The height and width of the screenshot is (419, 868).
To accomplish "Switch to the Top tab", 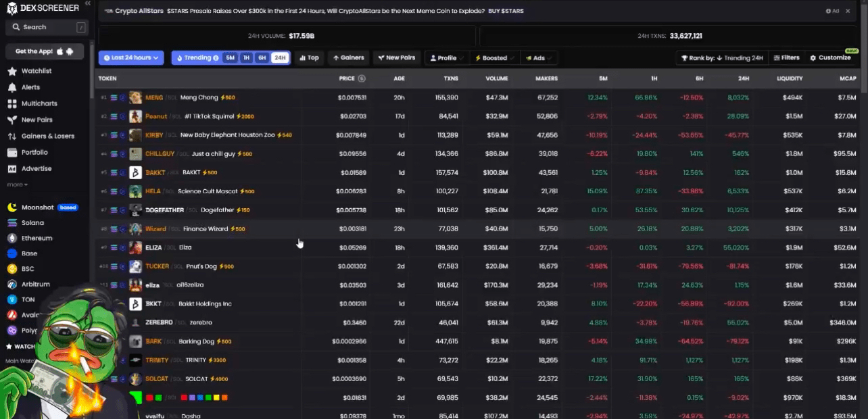I will point(310,58).
